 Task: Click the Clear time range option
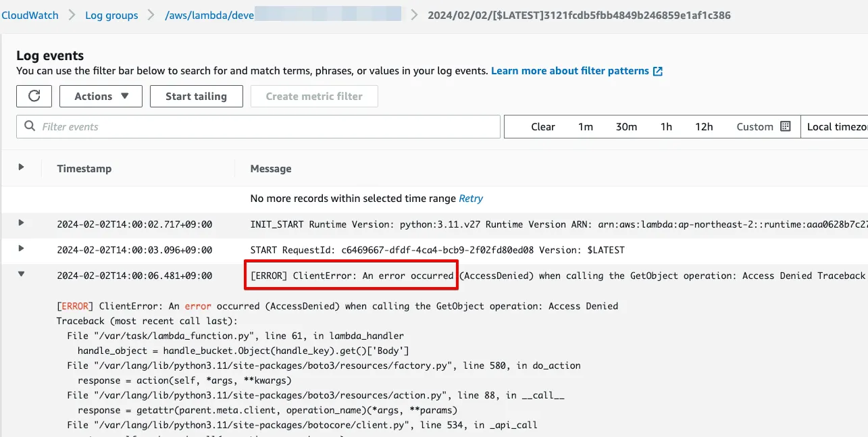[x=542, y=126]
